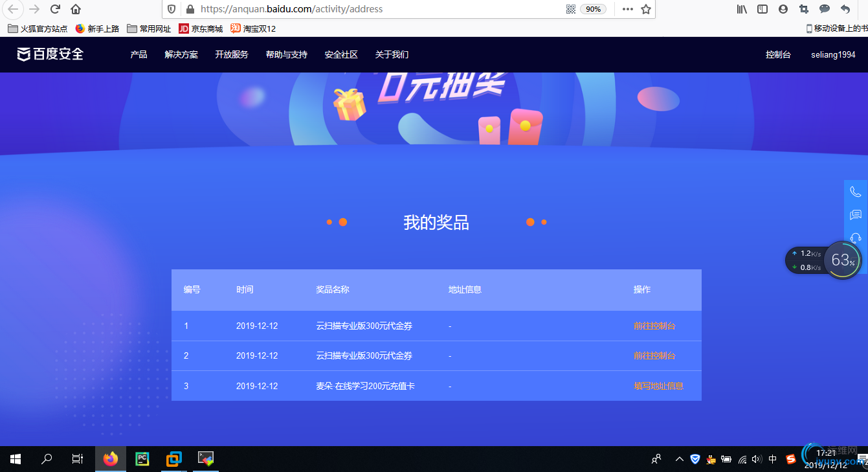Click the 百度安全 logo
The height and width of the screenshot is (472, 868).
pyautogui.click(x=50, y=54)
